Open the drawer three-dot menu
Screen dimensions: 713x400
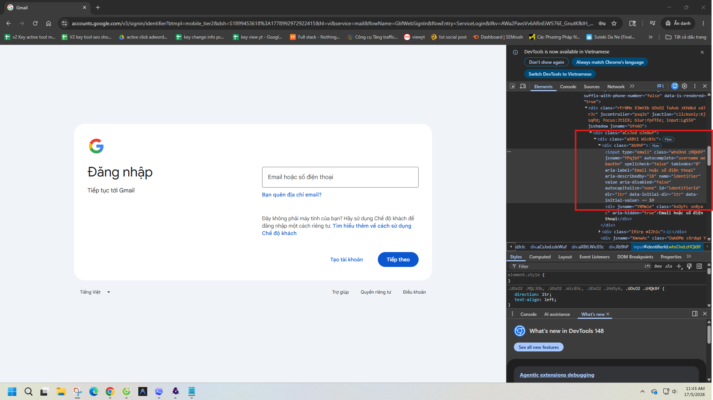click(512, 314)
